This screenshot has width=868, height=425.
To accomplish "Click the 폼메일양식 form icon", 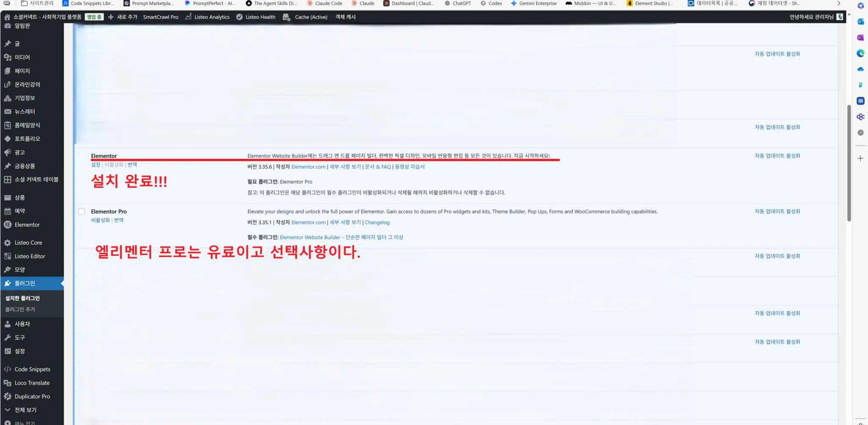I will pyautogui.click(x=7, y=125).
